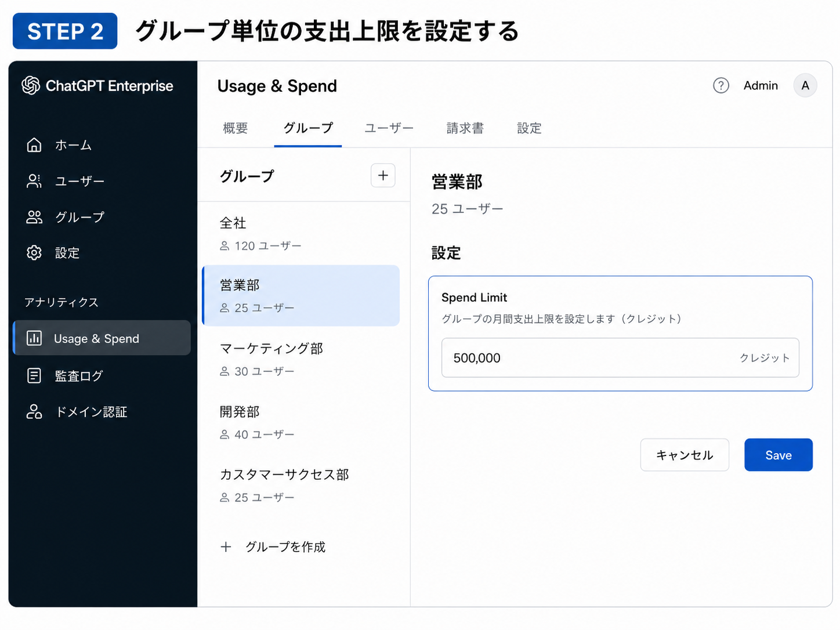The height and width of the screenshot is (630, 840).
Task: Click the user icon beside 30 ユーザー
Action: coord(225,371)
